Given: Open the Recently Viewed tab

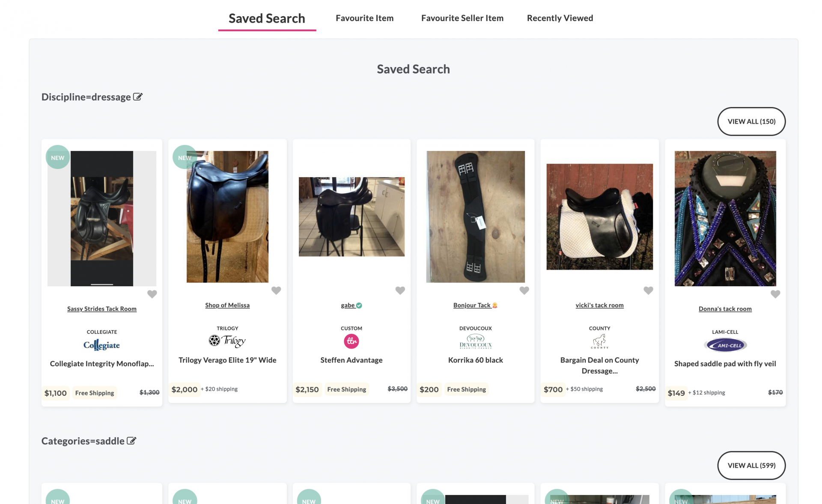Looking at the screenshot, I should coord(560,18).
